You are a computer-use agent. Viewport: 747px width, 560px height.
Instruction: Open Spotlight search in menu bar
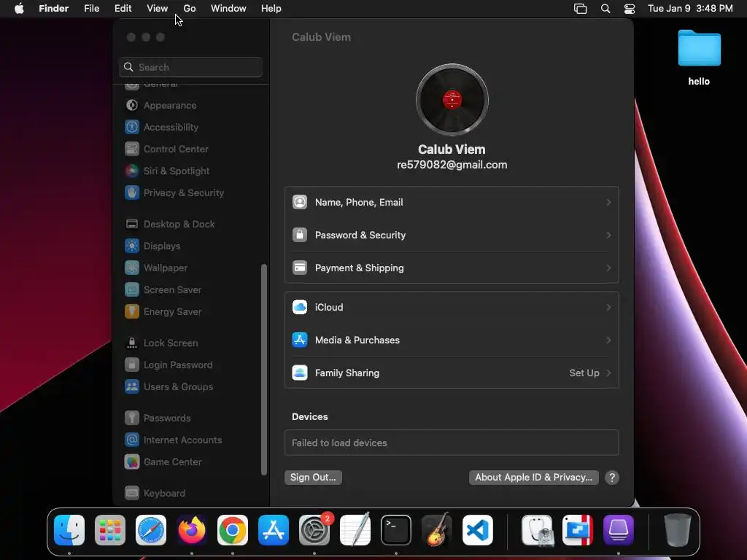point(605,9)
